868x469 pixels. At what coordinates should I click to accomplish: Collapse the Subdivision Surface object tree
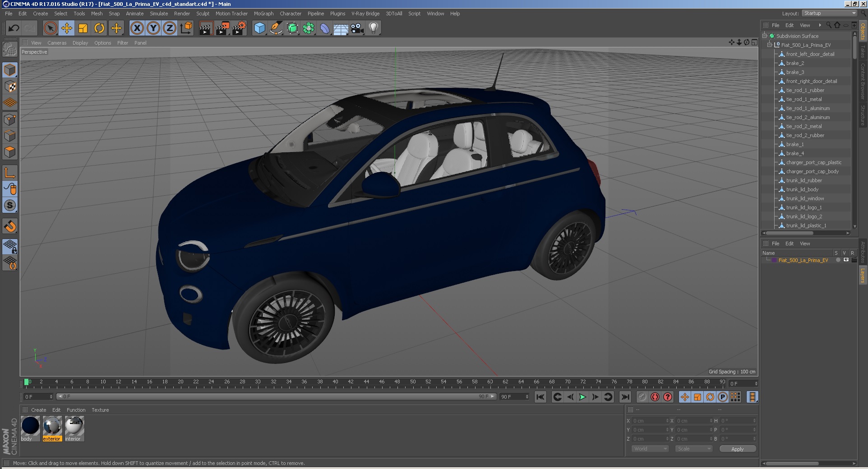pyautogui.click(x=765, y=36)
